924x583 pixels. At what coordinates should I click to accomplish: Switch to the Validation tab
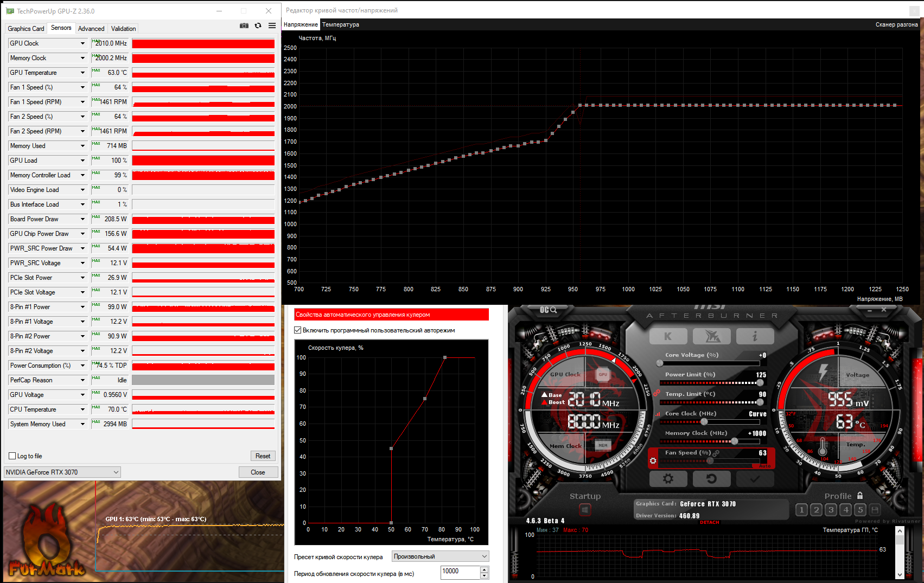124,29
